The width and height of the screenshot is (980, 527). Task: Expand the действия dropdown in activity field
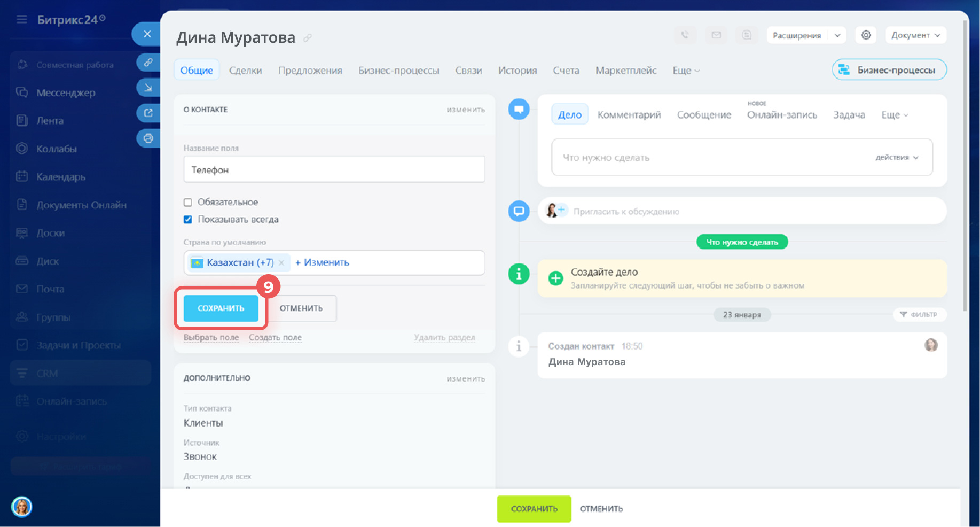click(897, 158)
